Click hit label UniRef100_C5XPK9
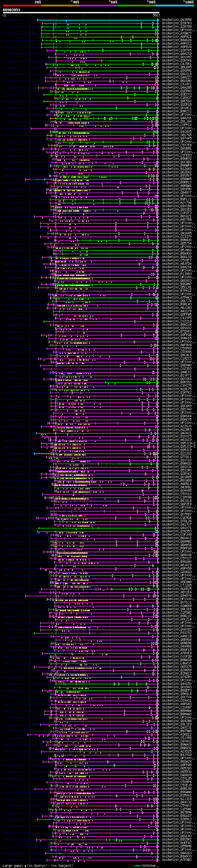 177,349
